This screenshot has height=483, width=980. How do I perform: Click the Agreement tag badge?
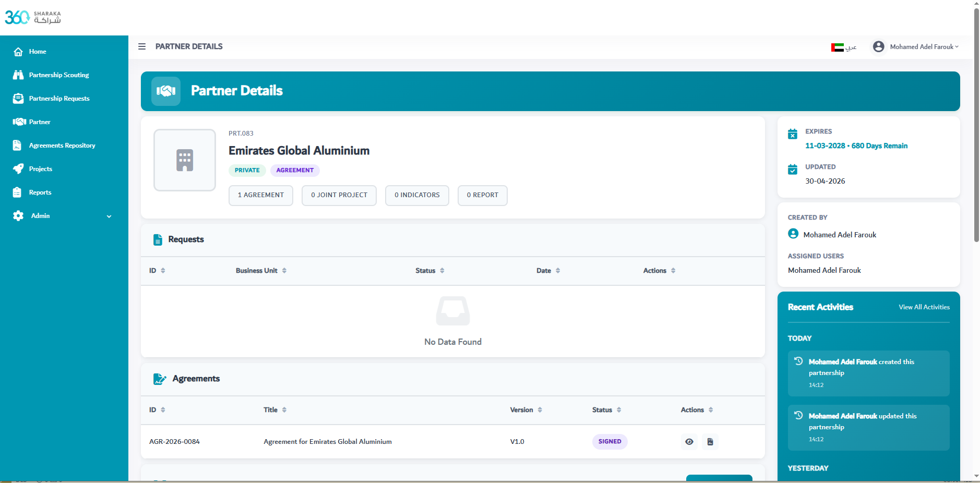click(x=295, y=171)
